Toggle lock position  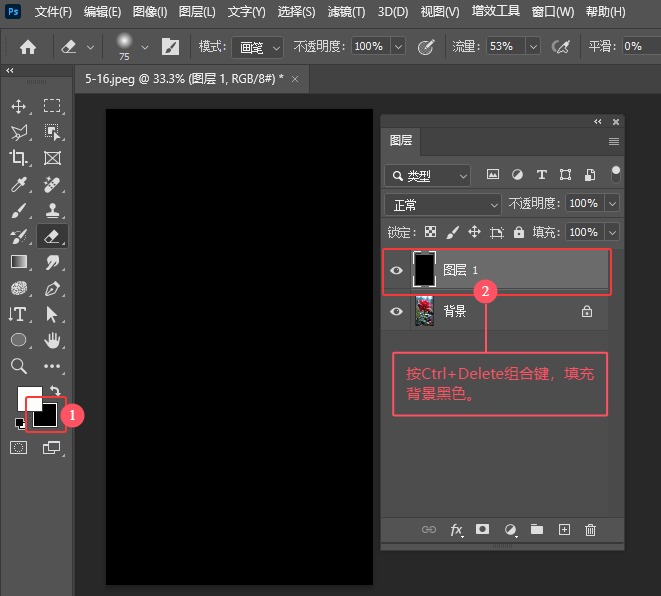tap(475, 231)
